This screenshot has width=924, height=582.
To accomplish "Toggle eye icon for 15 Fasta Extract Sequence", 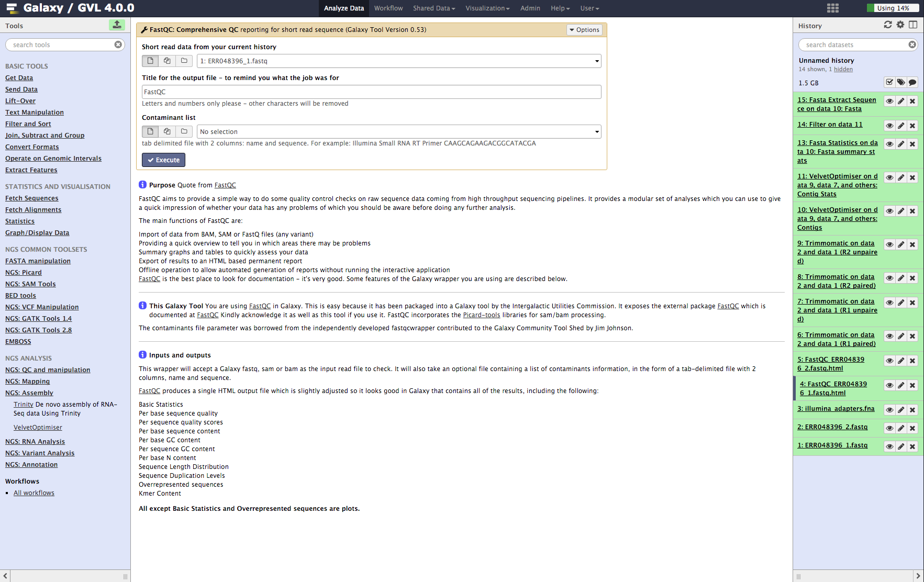I will [889, 101].
